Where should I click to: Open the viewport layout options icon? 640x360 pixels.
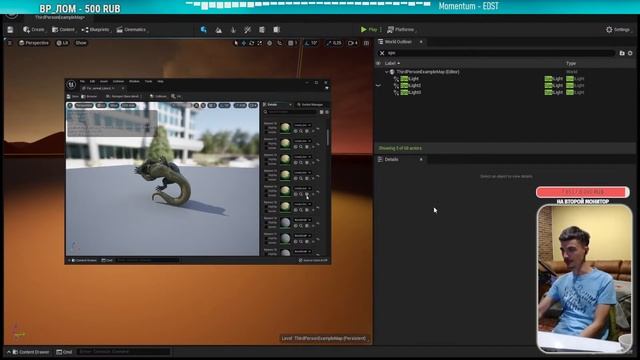point(366,43)
